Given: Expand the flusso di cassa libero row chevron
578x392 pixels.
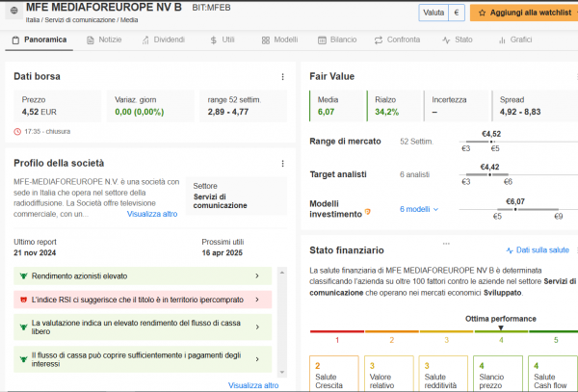Looking at the screenshot, I should (257, 327).
